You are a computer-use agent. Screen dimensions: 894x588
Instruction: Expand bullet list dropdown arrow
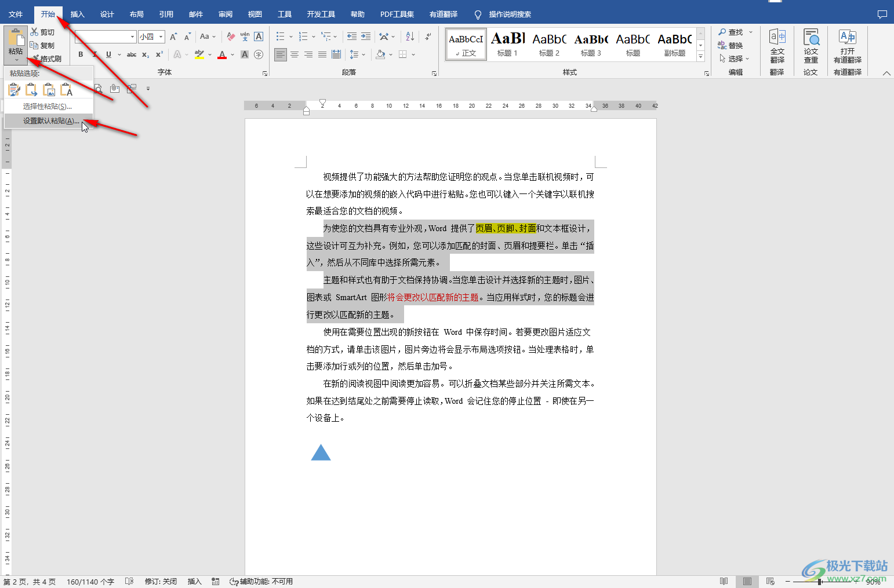[291, 36]
